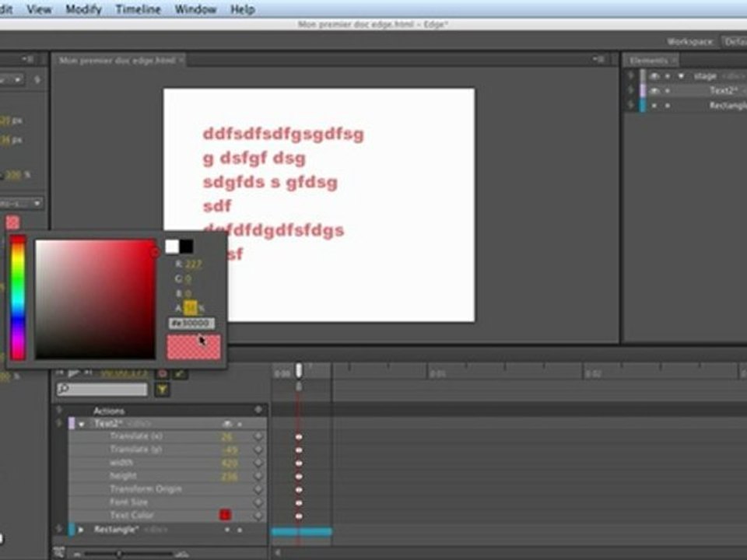The width and height of the screenshot is (747, 560).
Task: Adjust the timeline zoom slider
Action: coord(119,554)
